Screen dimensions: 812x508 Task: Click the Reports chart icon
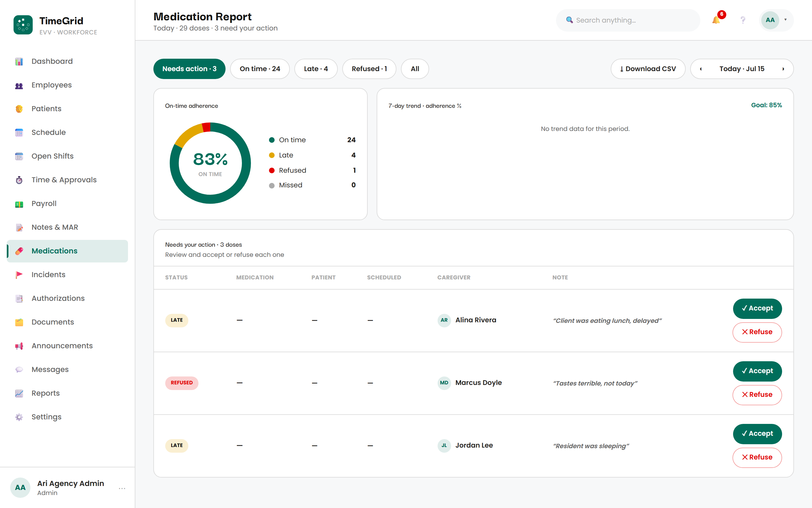click(x=19, y=393)
